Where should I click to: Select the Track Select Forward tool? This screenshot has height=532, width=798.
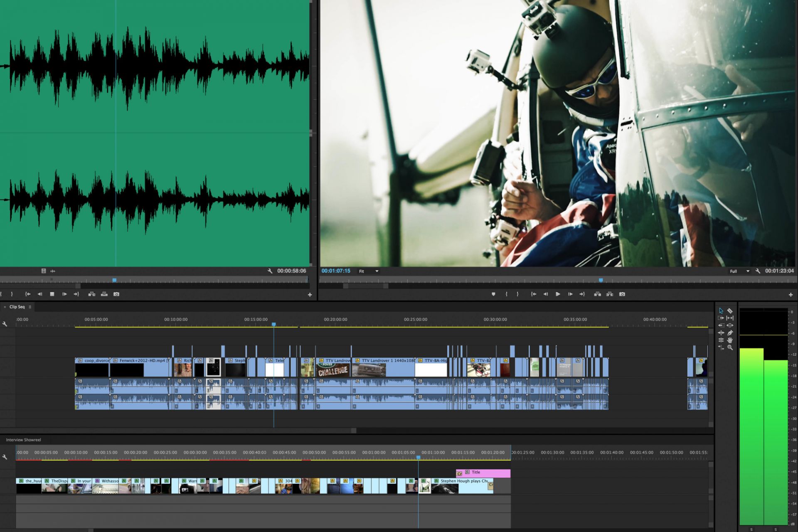pyautogui.click(x=721, y=318)
